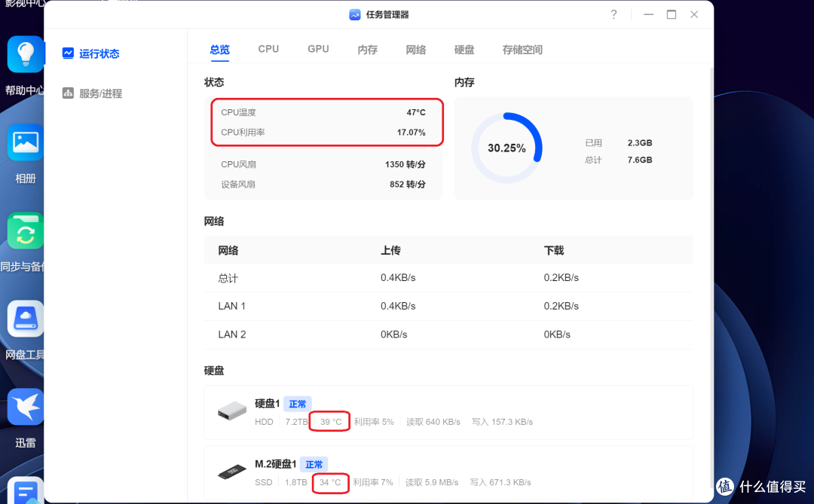Click the 运行状态 chart icon in sidebar
814x504 pixels.
coord(68,53)
